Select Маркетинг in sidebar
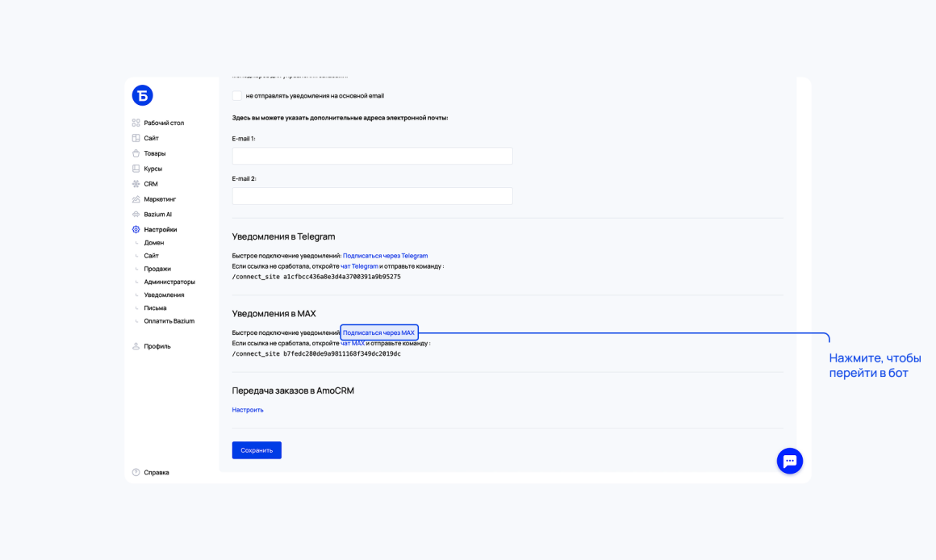Image resolution: width=936 pixels, height=560 pixels. (x=160, y=199)
